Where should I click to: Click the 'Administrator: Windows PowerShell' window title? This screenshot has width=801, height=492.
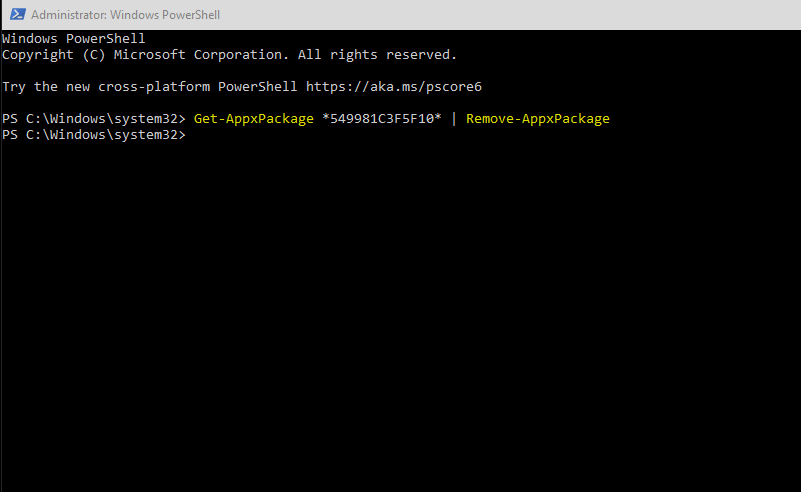point(125,15)
